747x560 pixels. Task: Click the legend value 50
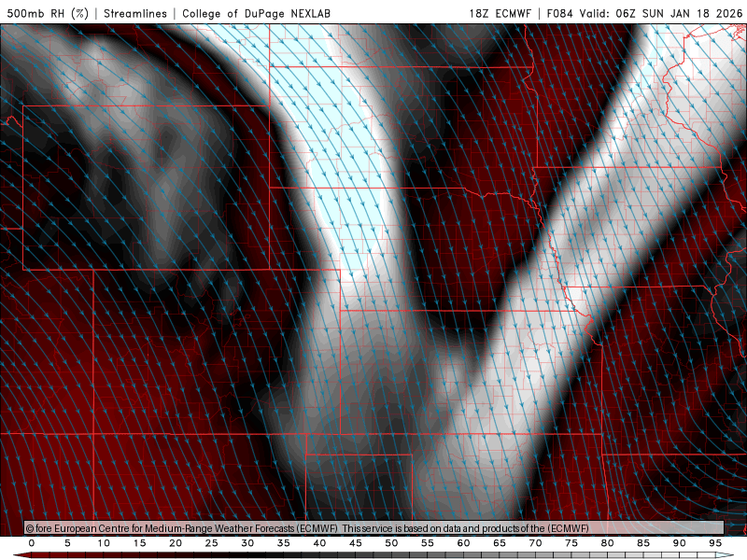[391, 543]
